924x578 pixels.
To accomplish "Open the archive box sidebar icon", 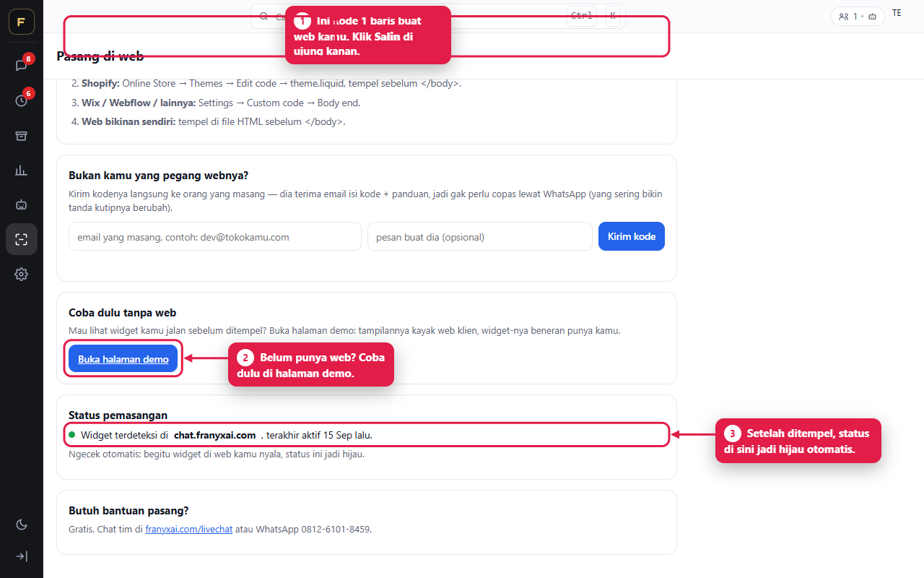I will pyautogui.click(x=22, y=136).
